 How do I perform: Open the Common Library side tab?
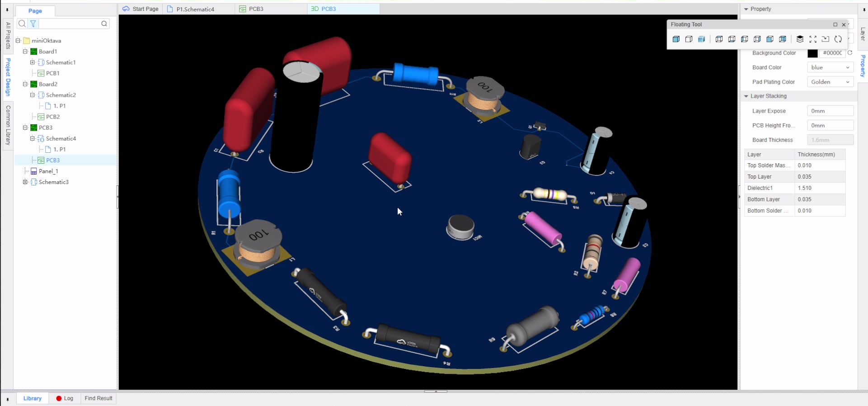(8, 125)
